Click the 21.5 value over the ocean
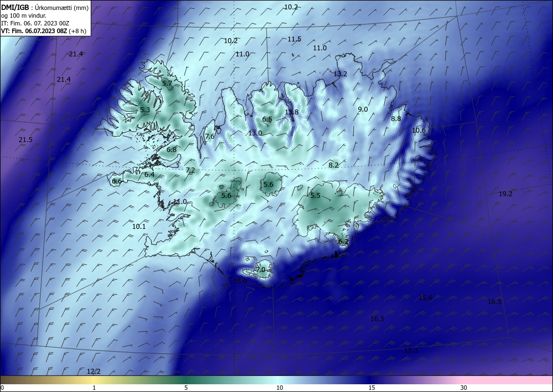 [x=25, y=140]
